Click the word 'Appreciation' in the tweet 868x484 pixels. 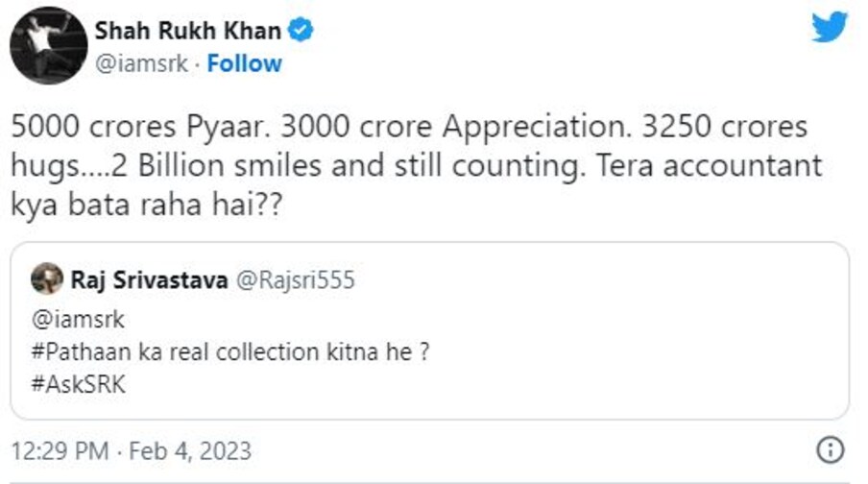pos(536,128)
